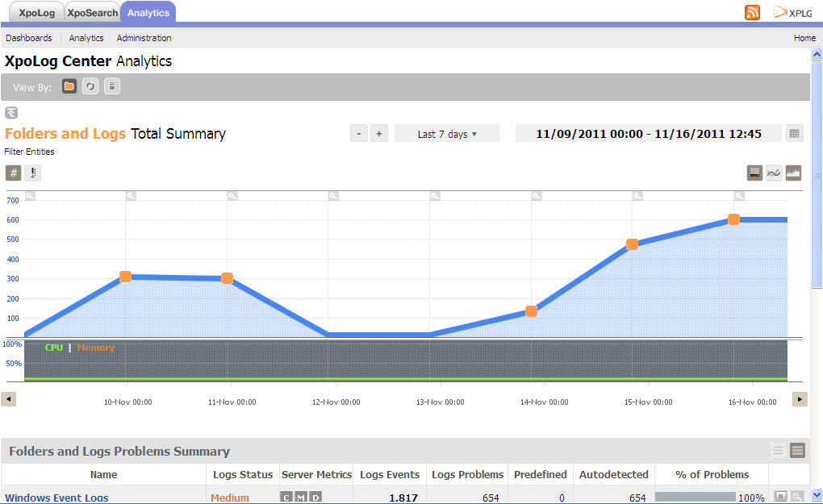Click the 15-Nov data point on chart

pos(633,244)
